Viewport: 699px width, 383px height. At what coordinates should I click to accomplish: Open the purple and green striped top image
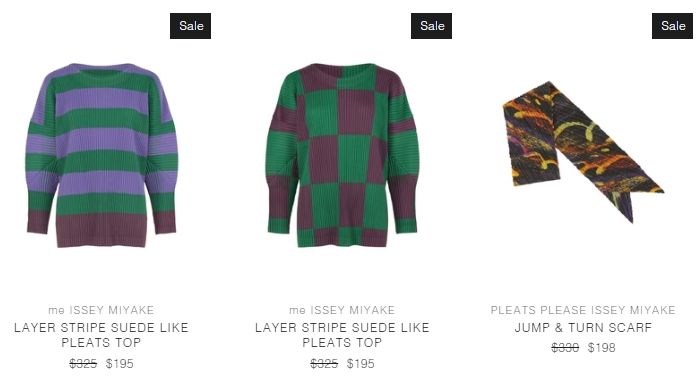click(x=102, y=155)
